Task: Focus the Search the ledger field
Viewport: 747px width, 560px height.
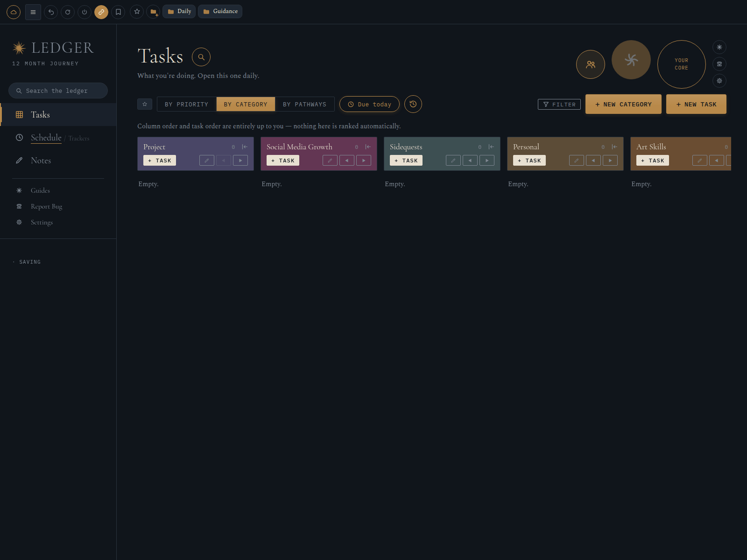Action: (58, 91)
